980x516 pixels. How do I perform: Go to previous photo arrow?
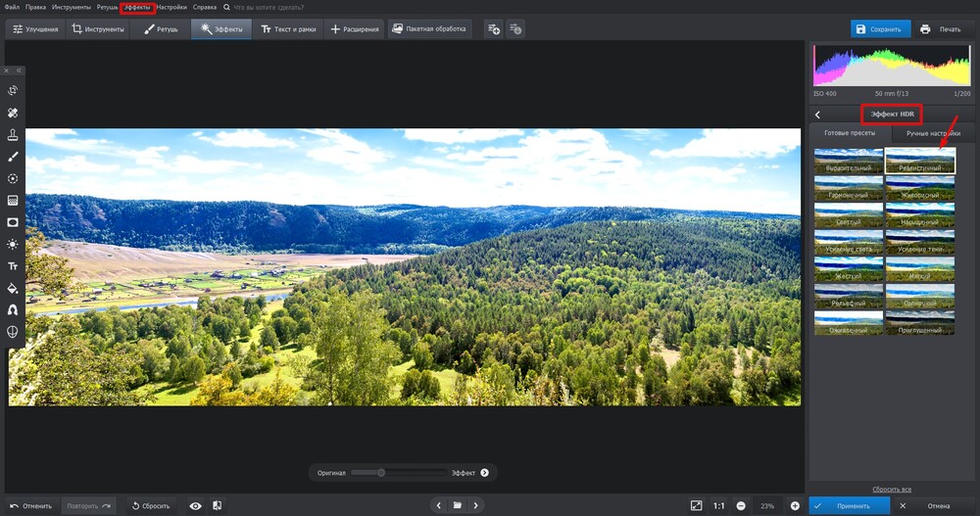pyautogui.click(x=439, y=505)
